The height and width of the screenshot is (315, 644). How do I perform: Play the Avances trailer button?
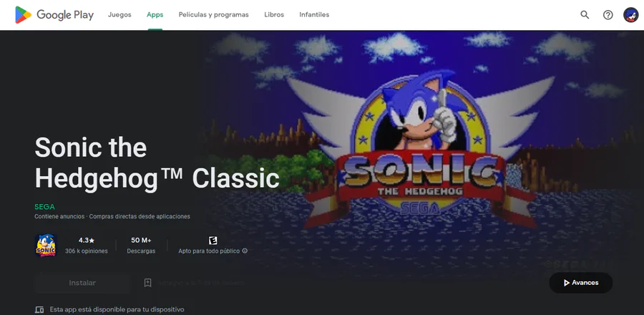[581, 283]
